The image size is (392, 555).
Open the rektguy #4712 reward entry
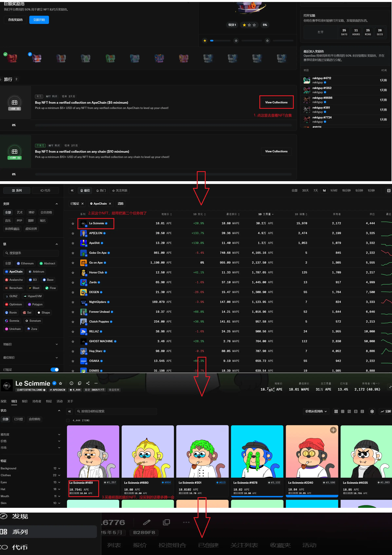345,80
